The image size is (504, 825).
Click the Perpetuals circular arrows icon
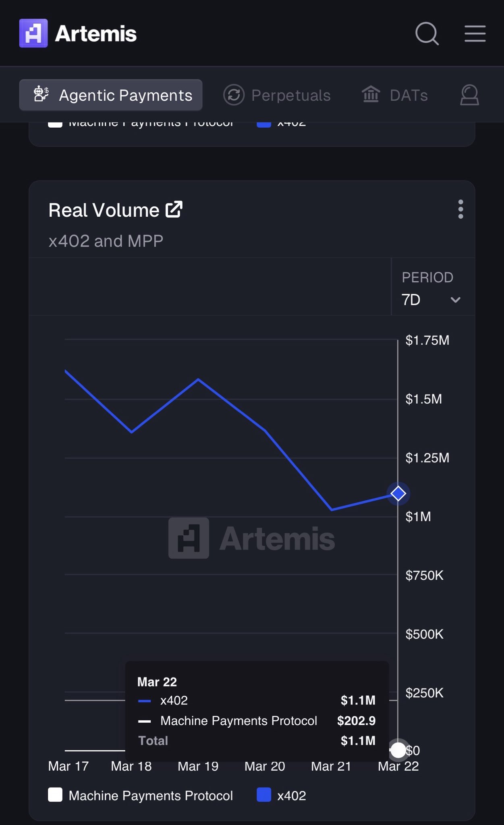click(x=234, y=95)
